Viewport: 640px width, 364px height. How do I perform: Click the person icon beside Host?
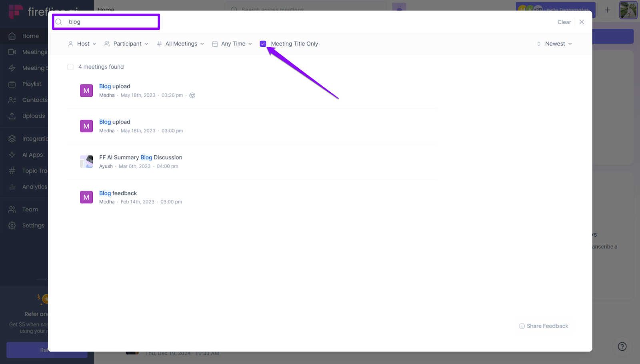tap(71, 44)
